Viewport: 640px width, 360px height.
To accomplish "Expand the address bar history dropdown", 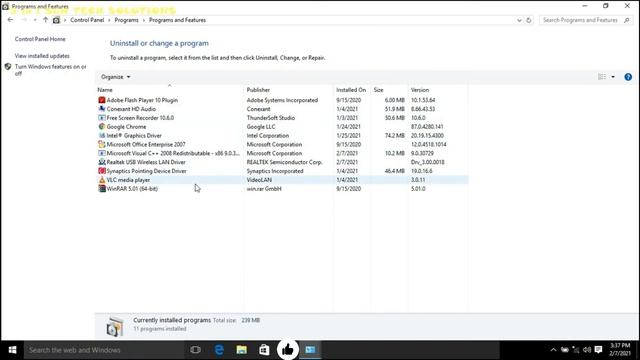I will [x=519, y=20].
